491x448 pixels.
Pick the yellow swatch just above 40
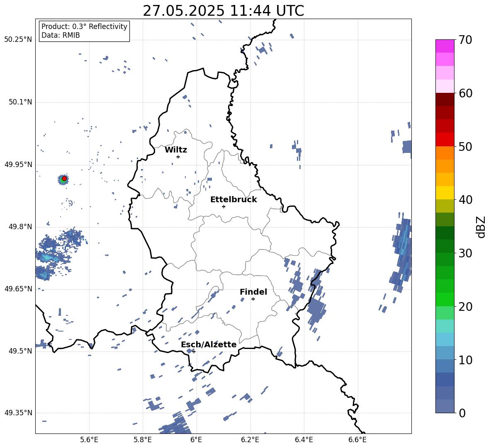tap(445, 193)
